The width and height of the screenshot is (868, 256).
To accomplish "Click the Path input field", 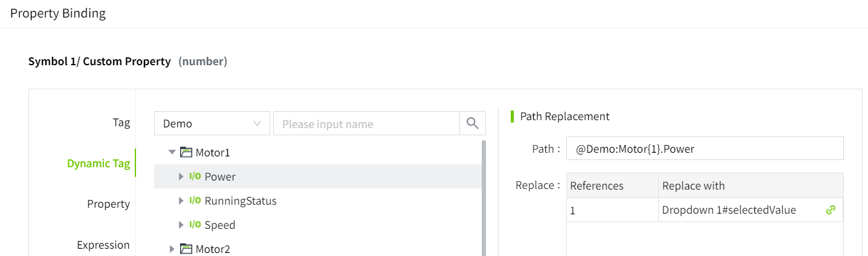I will coord(704,149).
